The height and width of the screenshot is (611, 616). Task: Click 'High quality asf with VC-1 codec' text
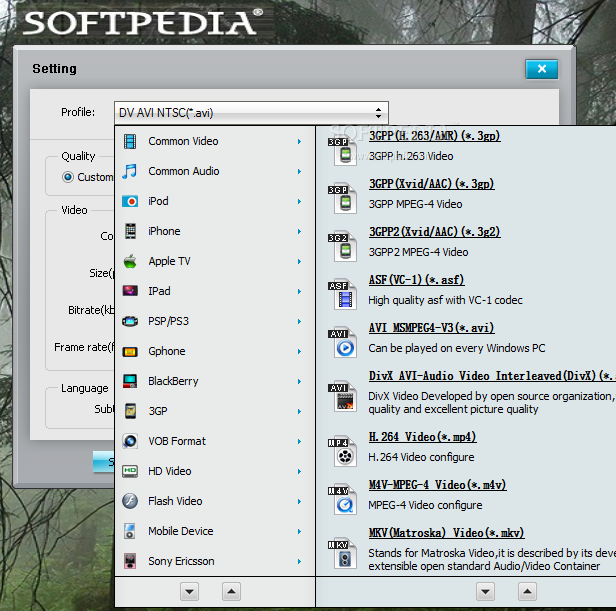click(446, 300)
